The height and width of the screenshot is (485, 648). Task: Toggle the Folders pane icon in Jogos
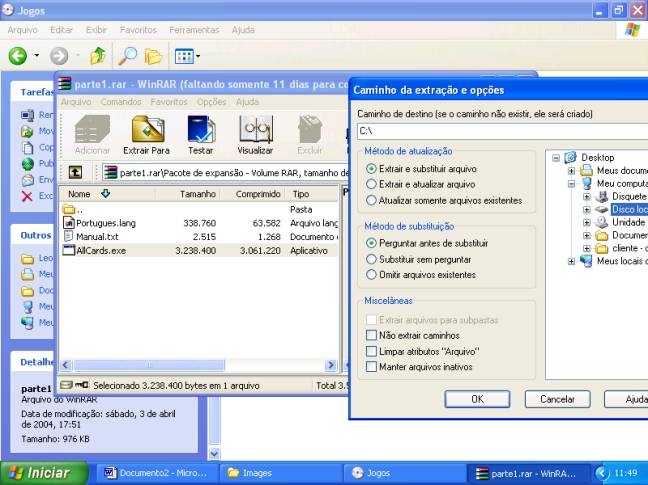(153, 56)
